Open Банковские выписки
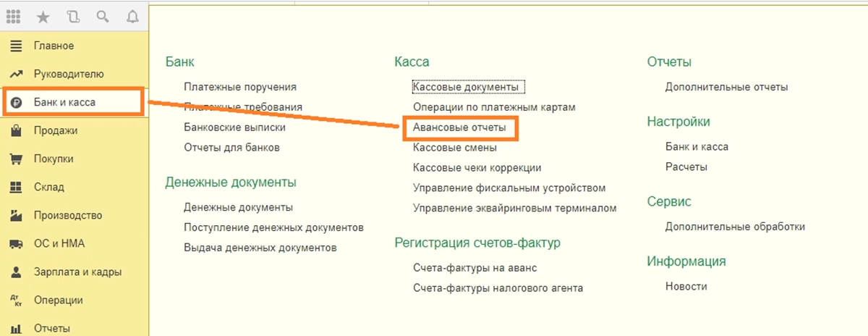Viewport: 868px width, 336px height. 234,127
